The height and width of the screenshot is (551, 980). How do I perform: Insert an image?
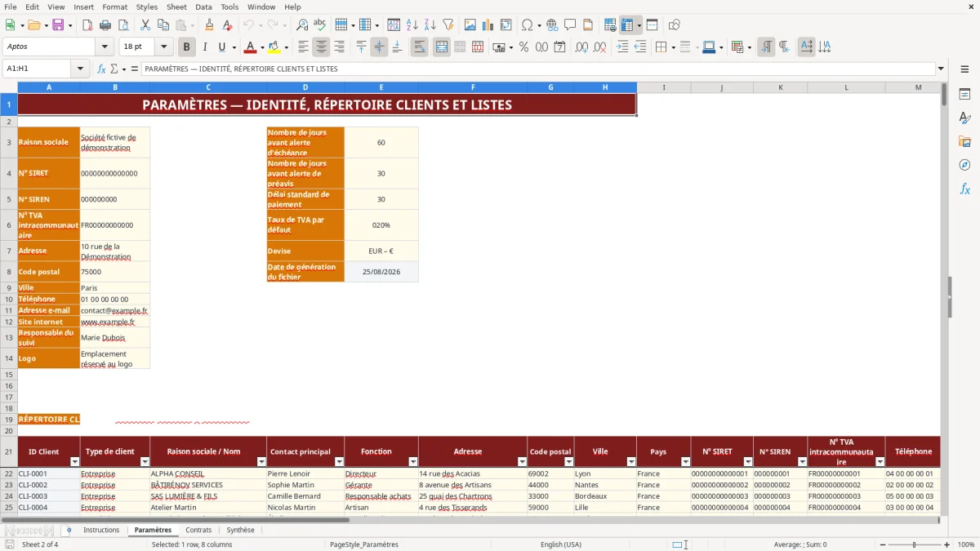tap(470, 25)
